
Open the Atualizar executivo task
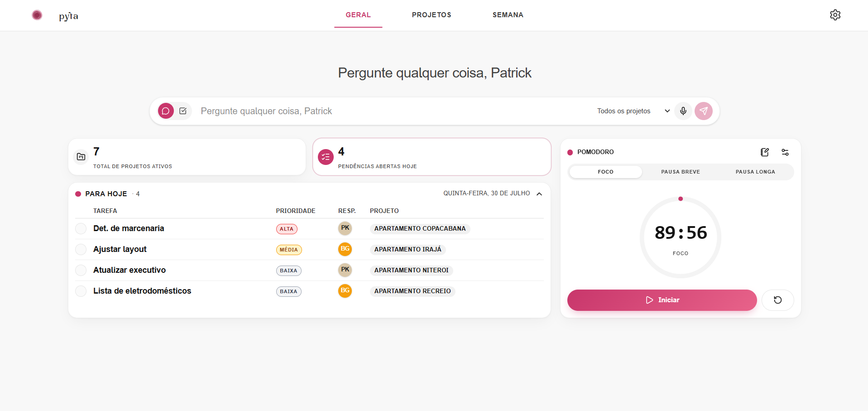tap(129, 270)
